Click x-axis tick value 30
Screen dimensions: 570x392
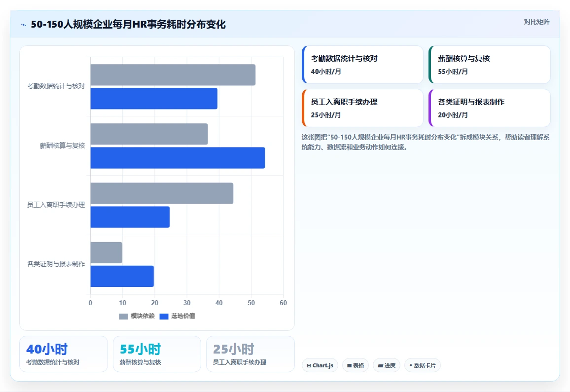187,303
